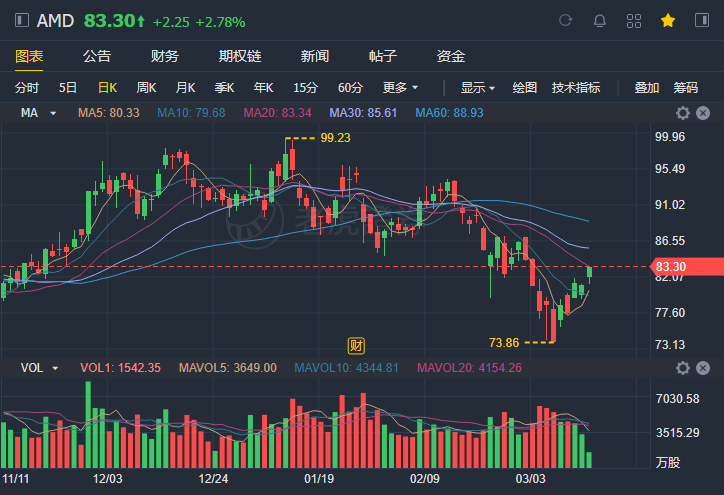Click the 筹码 chip distribution button
Screen dimensions: 724x495
685,87
